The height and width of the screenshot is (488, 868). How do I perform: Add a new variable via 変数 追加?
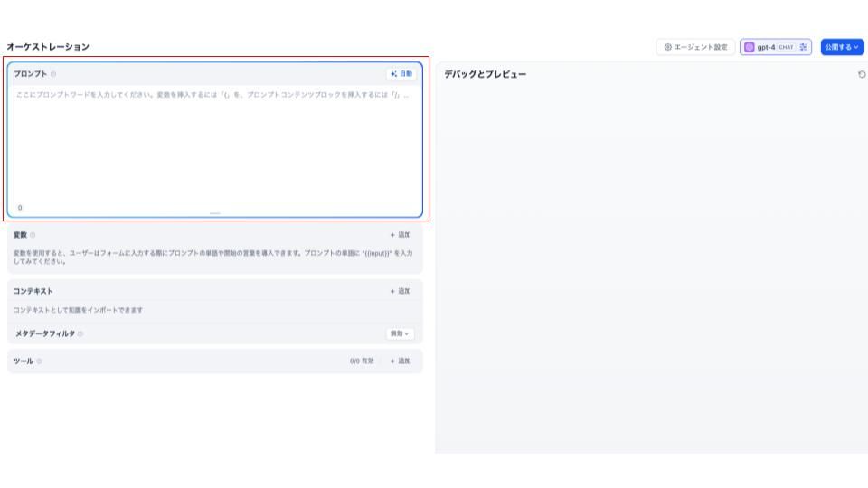tap(400, 234)
